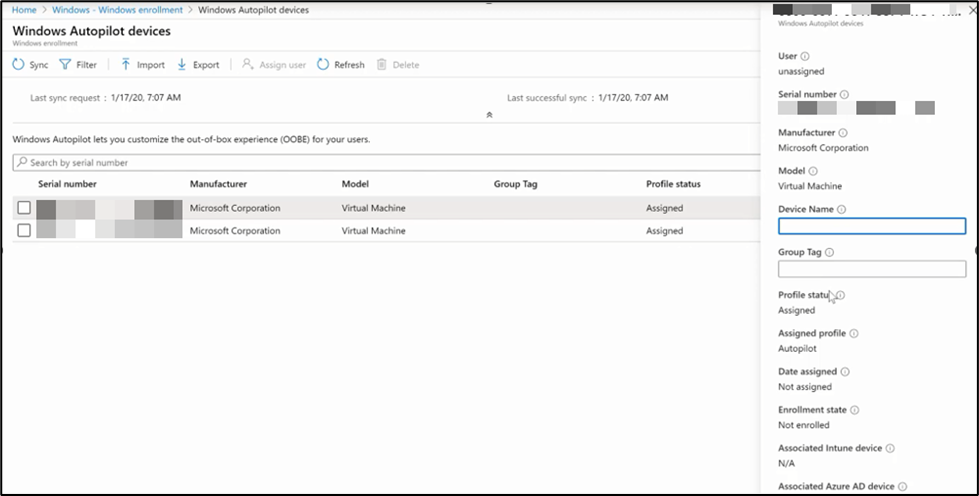Sort by Manufacturer column header
Viewport: 979px width, 496px height.
(x=219, y=184)
